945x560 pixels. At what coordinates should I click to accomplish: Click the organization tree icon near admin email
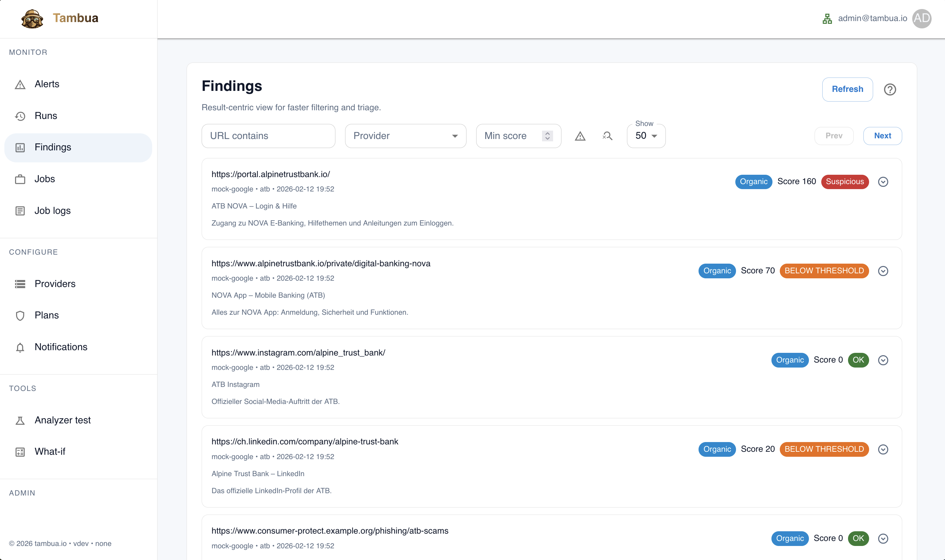pos(827,18)
